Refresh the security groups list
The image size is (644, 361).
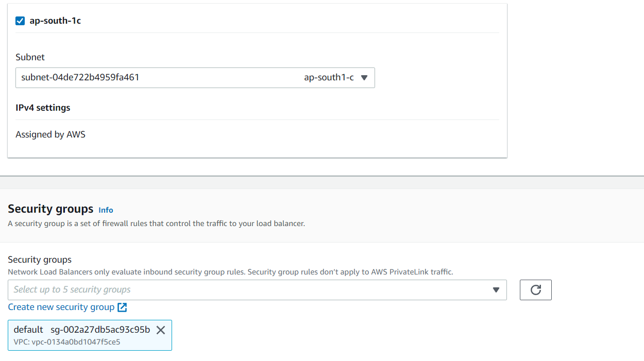click(x=536, y=290)
